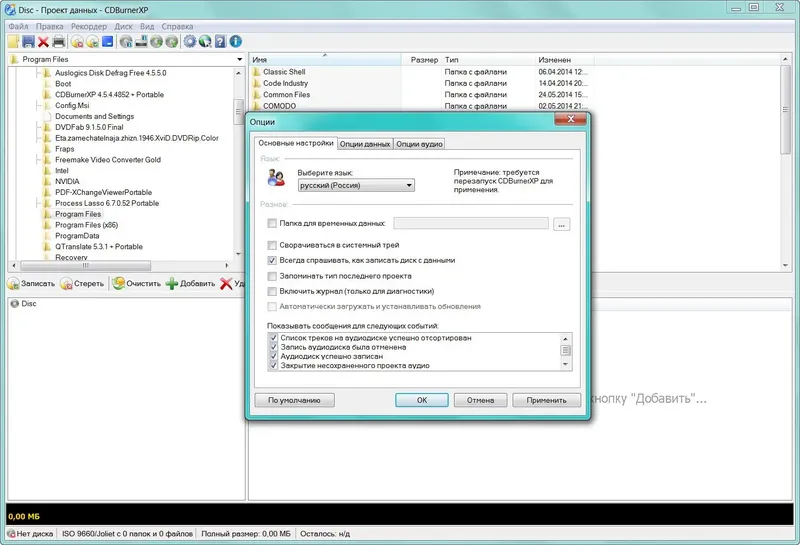Click the Classic Shell folder icon in file list
This screenshot has height=545, width=800.
coord(256,72)
